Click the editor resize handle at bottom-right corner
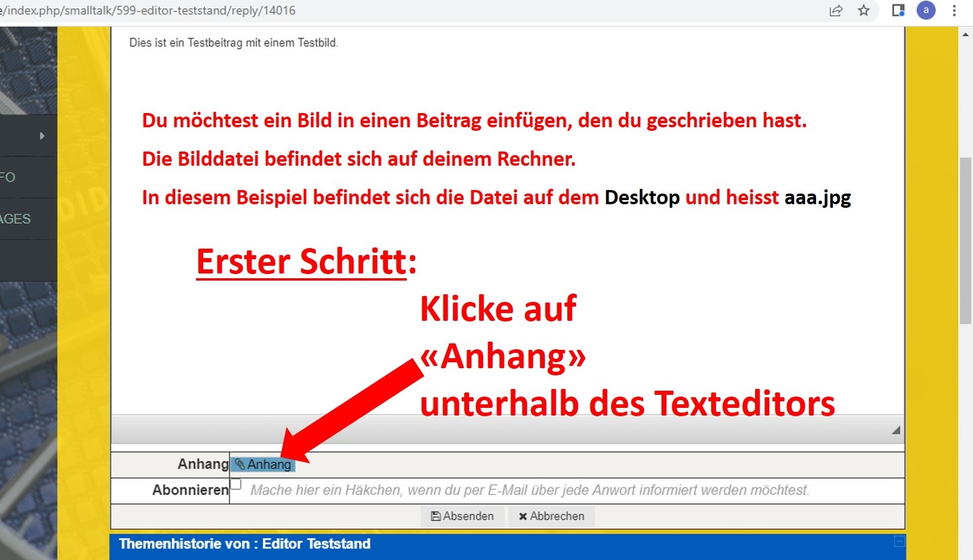The height and width of the screenshot is (560, 973). (895, 430)
